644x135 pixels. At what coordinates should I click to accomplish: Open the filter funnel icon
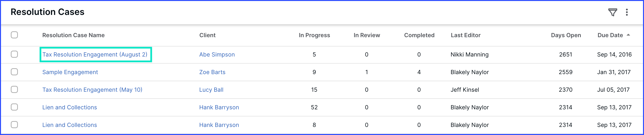click(612, 12)
